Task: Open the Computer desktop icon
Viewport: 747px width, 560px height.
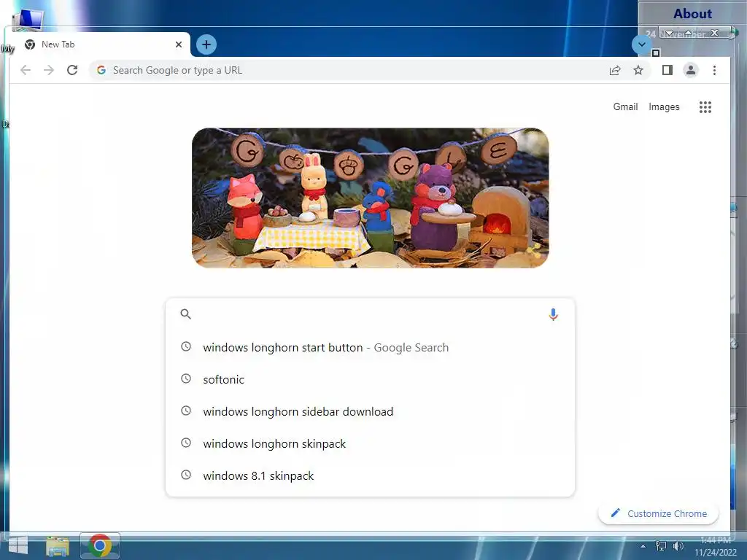Action: pos(27,21)
